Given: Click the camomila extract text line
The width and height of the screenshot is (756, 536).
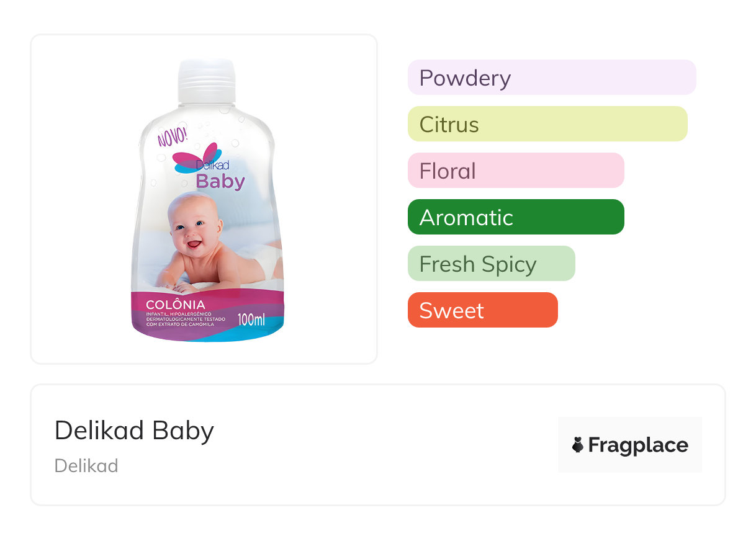Looking at the screenshot, I should (x=180, y=324).
